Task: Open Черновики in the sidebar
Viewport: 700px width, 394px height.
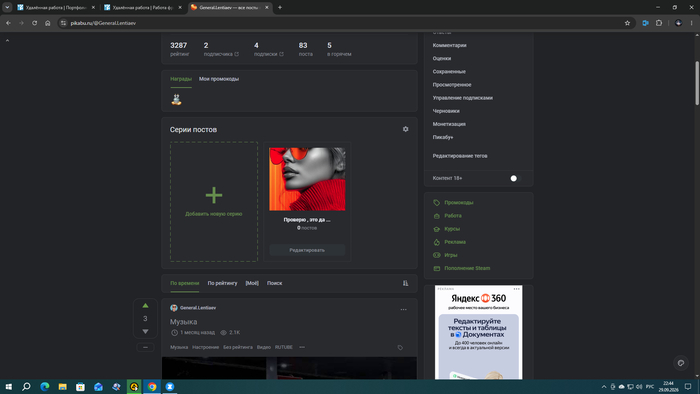Action: click(446, 111)
